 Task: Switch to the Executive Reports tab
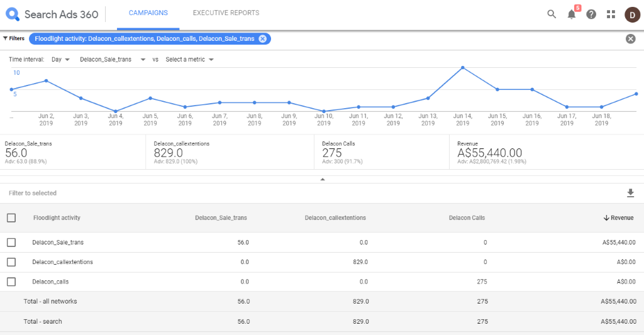point(226,13)
